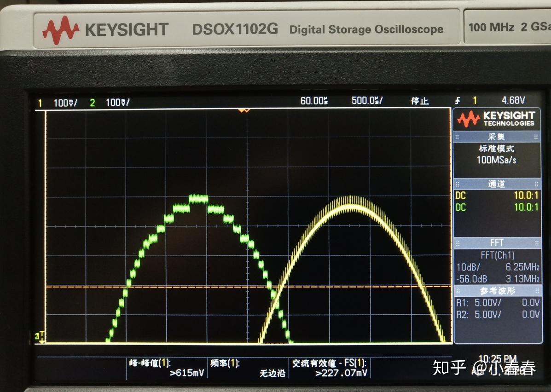551x392 pixels.
Task: Click the 峰-峰值(1) measurement label
Action: tap(150, 363)
